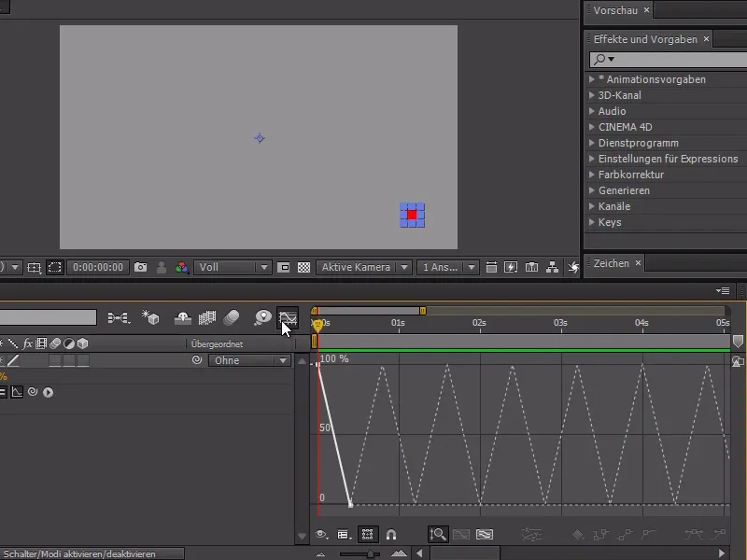
Task: Toggle hide shy layers icon
Action: tap(182, 317)
